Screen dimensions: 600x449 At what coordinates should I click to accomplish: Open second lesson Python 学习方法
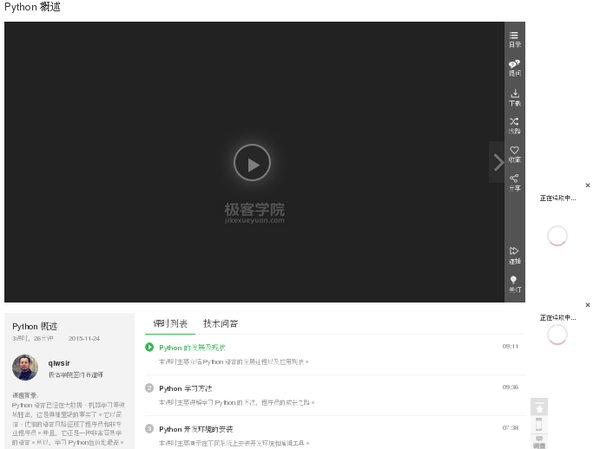coord(185,388)
